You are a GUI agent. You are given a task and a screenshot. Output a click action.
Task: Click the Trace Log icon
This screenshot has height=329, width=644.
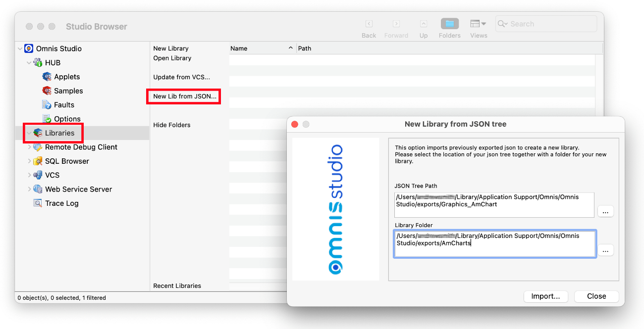click(x=38, y=203)
